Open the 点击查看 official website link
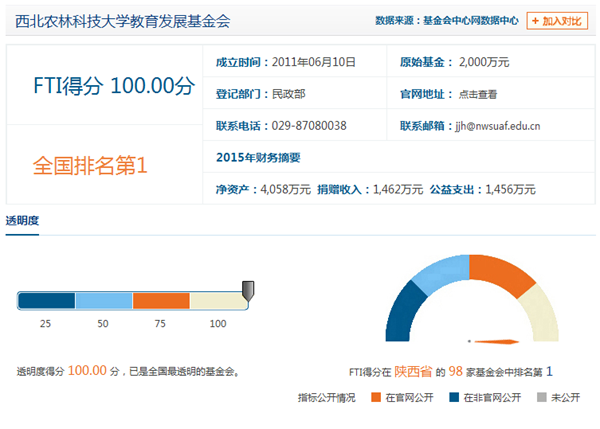 click(x=477, y=94)
